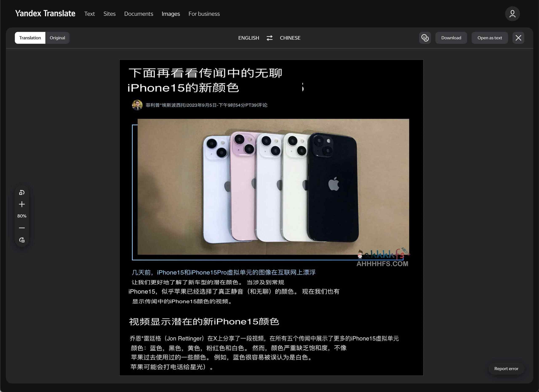
Task: Select CHINESE target language dropdown
Action: click(x=290, y=38)
